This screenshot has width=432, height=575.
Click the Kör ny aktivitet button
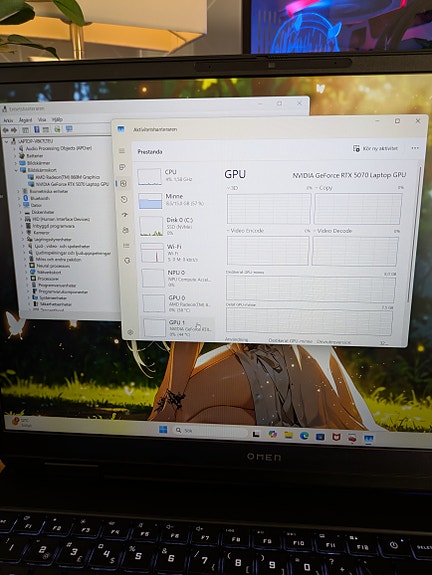(376, 149)
